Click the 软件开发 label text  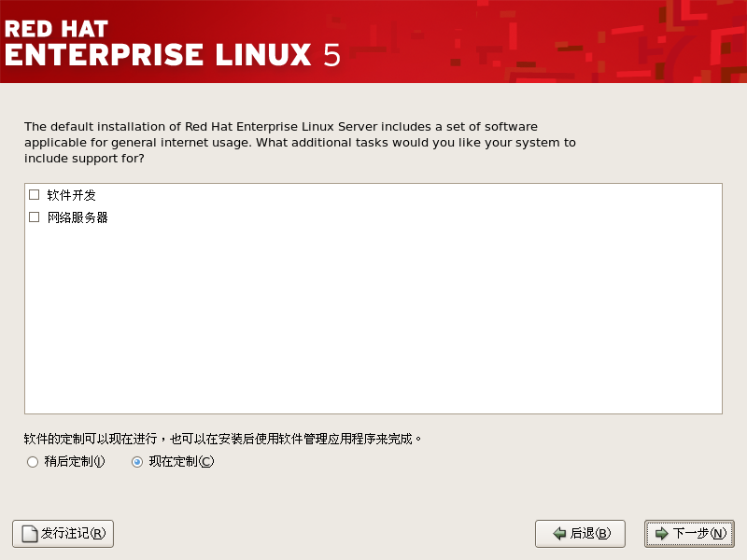click(x=72, y=195)
